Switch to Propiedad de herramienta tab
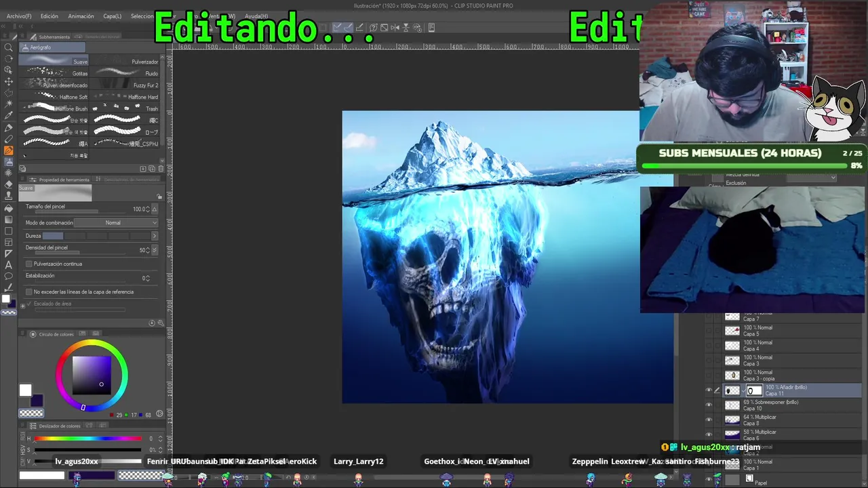 60,180
